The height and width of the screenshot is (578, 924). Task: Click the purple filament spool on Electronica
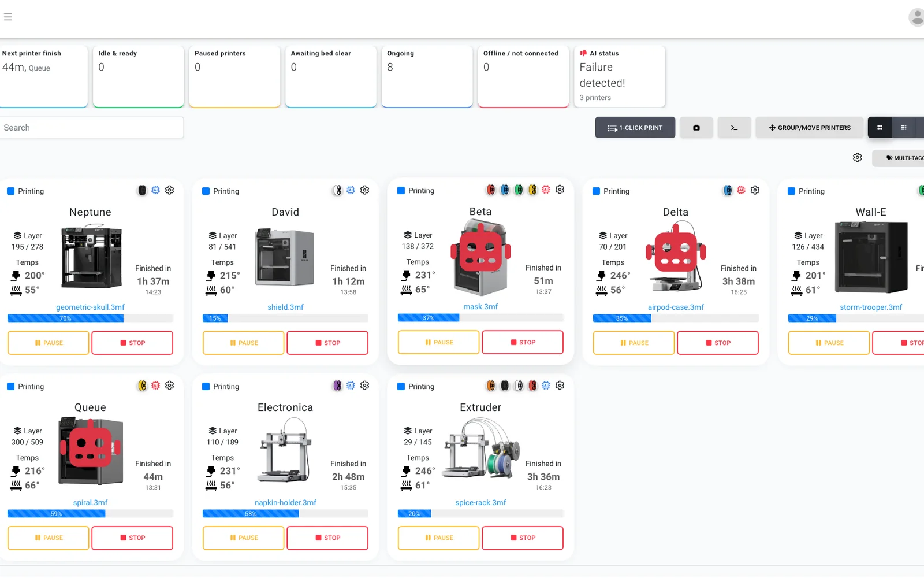[337, 386]
